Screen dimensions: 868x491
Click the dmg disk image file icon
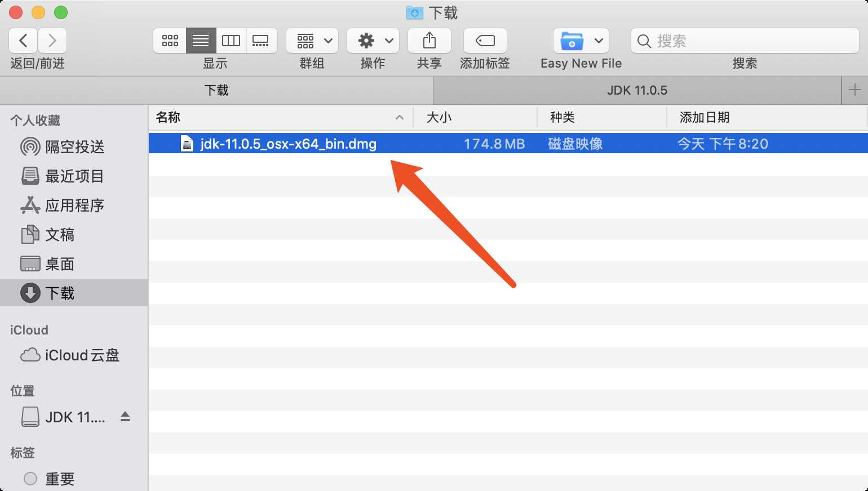(187, 144)
